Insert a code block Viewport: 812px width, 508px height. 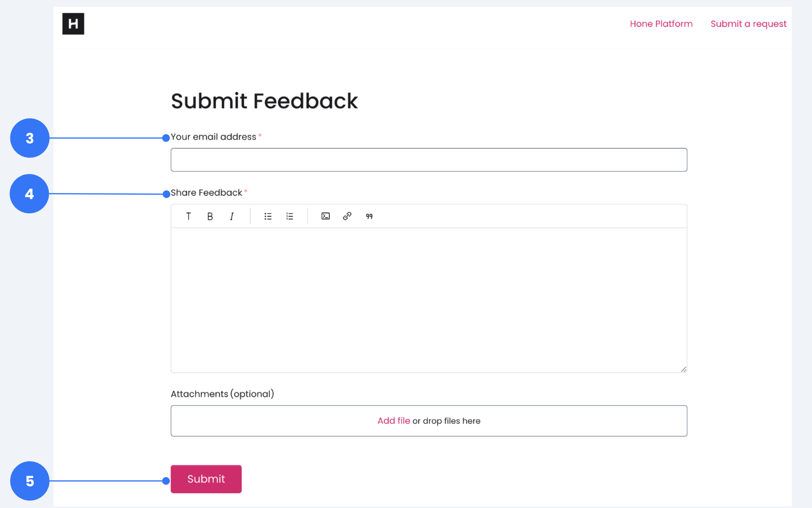(326, 216)
